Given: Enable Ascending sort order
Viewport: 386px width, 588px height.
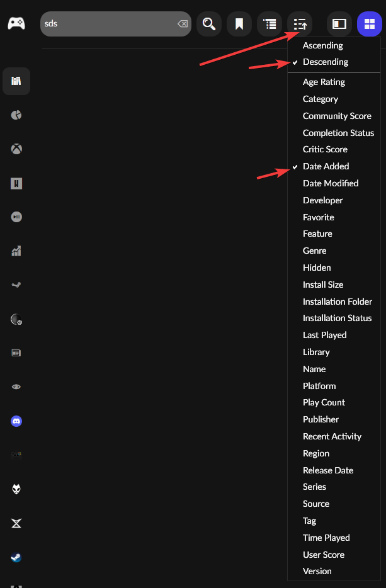Looking at the screenshot, I should (x=322, y=45).
